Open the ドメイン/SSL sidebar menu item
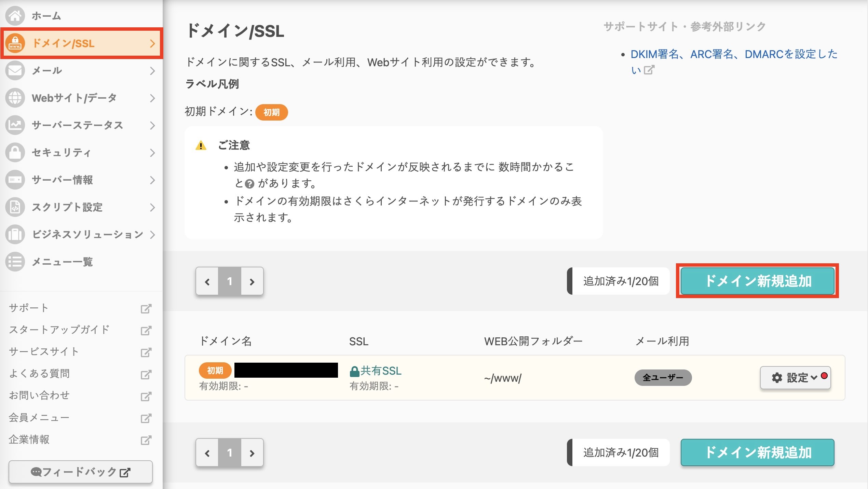The height and width of the screenshot is (489, 868). tap(82, 43)
